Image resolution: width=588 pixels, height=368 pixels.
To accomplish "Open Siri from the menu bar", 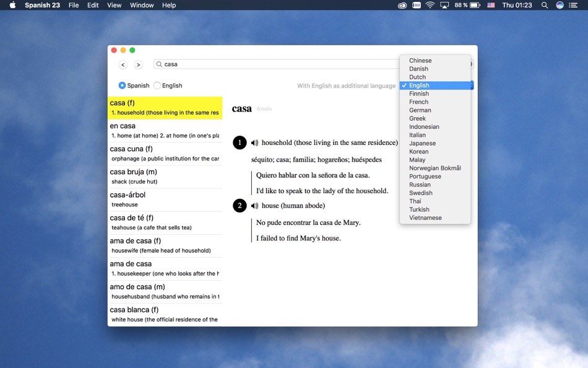I will click(560, 5).
